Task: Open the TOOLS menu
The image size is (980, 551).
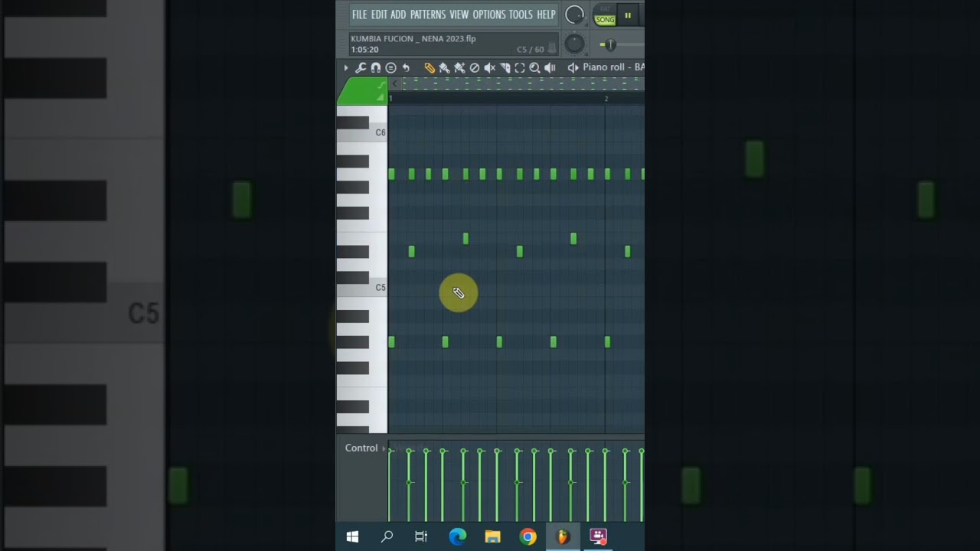Action: 521,15
